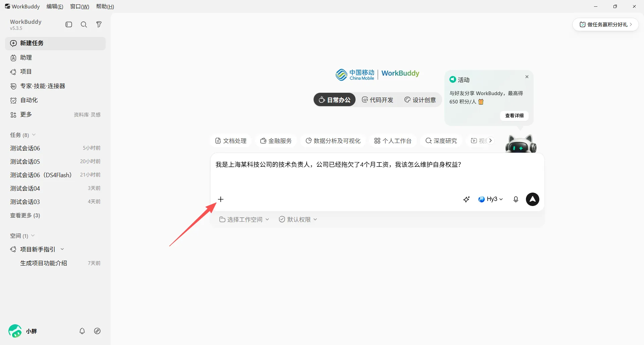Open 选择工作空间 dropdown
The image size is (644, 345).
(x=244, y=219)
